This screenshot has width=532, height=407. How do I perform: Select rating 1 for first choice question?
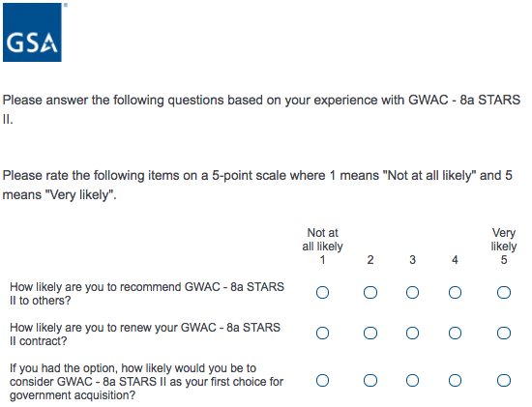322,381
